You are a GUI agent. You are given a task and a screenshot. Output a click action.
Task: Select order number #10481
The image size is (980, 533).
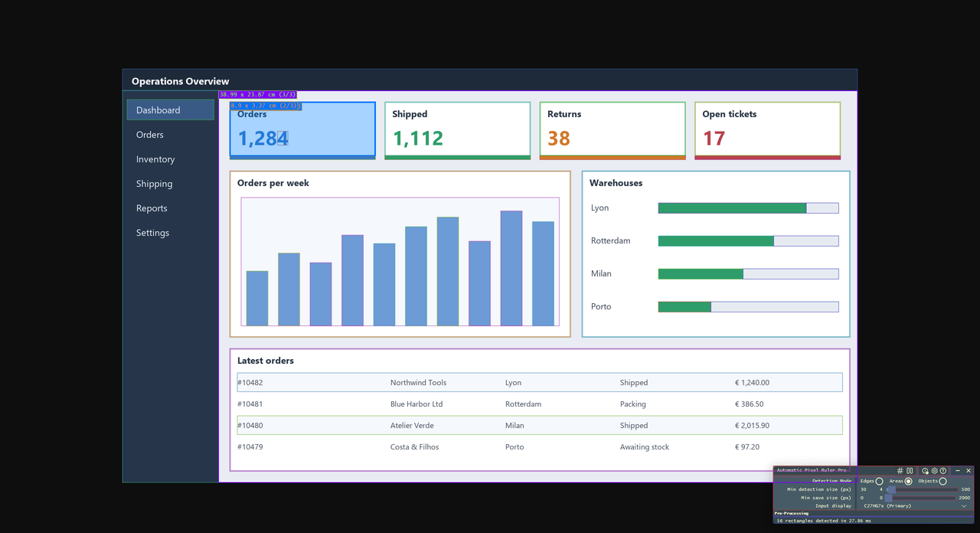250,404
